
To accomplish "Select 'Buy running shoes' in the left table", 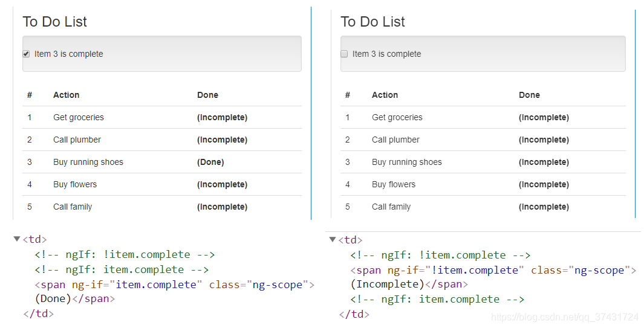I will coord(88,162).
